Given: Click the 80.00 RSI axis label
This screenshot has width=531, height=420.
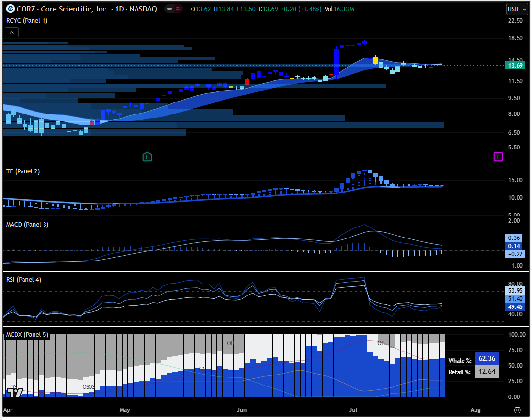Looking at the screenshot, I should click(x=515, y=284).
